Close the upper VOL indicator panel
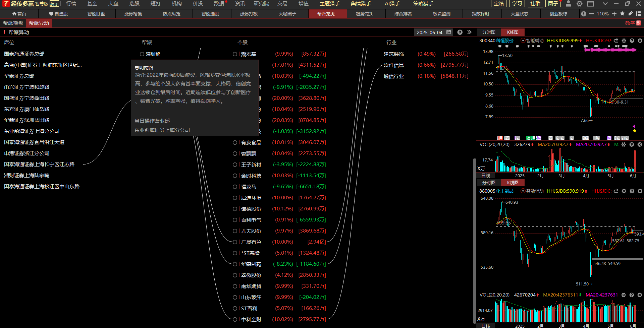 [x=640, y=144]
